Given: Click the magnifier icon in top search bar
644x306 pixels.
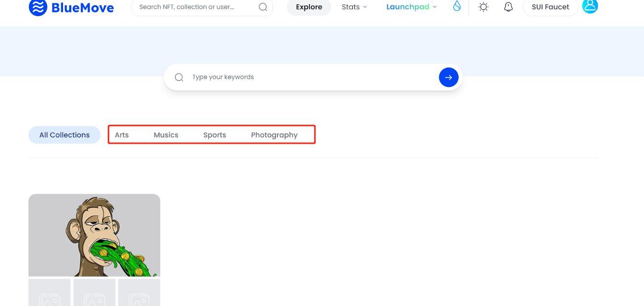Looking at the screenshot, I should (x=263, y=7).
